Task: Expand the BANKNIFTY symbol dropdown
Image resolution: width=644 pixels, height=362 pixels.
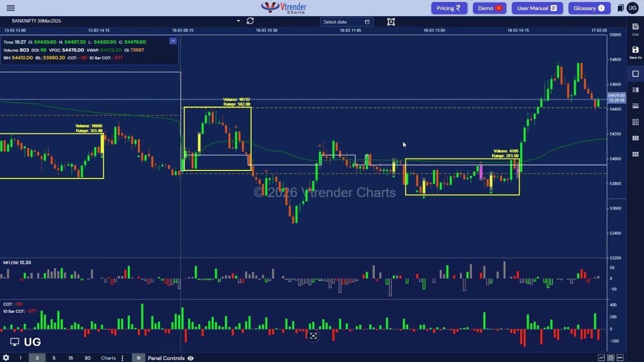Action: [x=238, y=21]
